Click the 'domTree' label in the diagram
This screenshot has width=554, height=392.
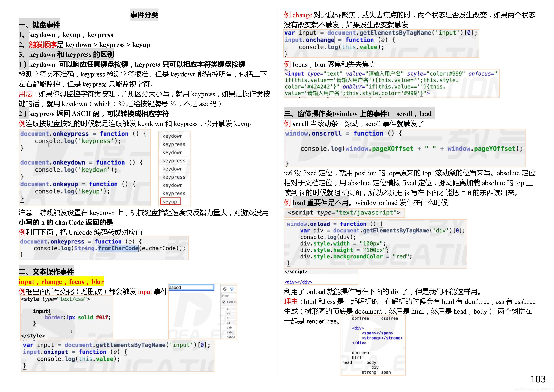(360, 318)
